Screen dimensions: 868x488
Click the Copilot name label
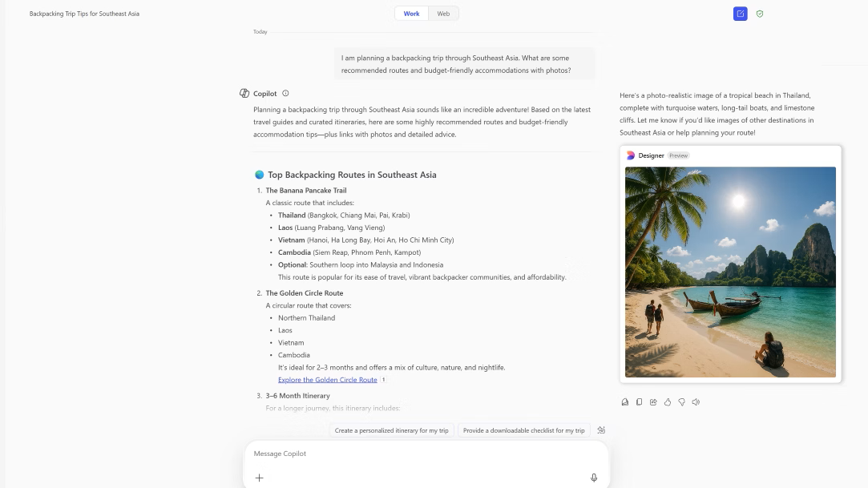[264, 94]
